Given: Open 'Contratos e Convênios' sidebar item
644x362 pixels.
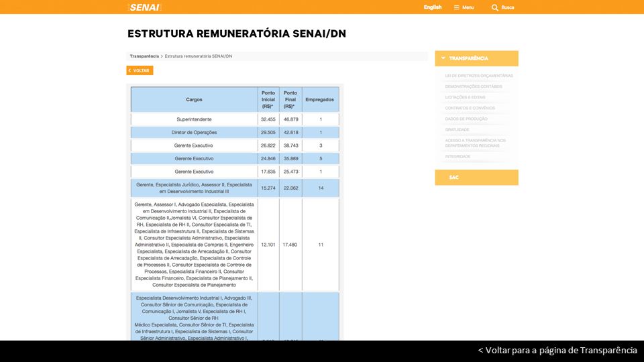Looking at the screenshot, I should (470, 108).
